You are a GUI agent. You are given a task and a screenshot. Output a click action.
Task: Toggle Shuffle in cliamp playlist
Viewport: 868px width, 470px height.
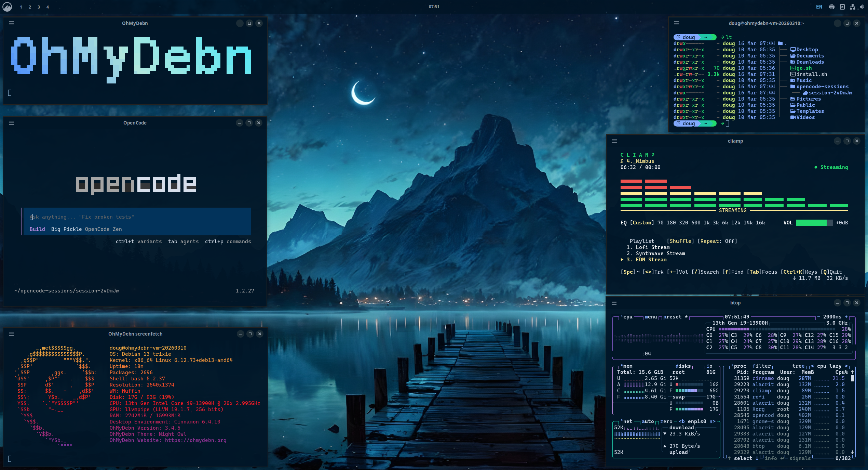tap(680, 241)
